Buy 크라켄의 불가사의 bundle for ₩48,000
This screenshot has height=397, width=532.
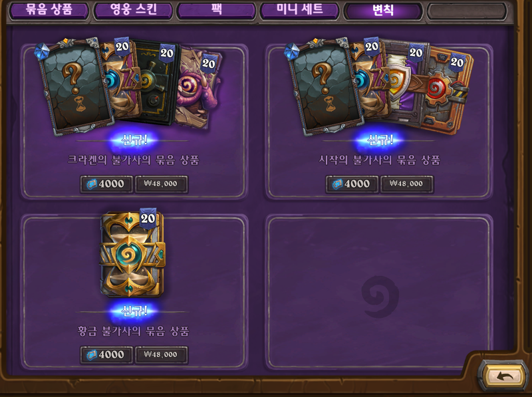162,184
